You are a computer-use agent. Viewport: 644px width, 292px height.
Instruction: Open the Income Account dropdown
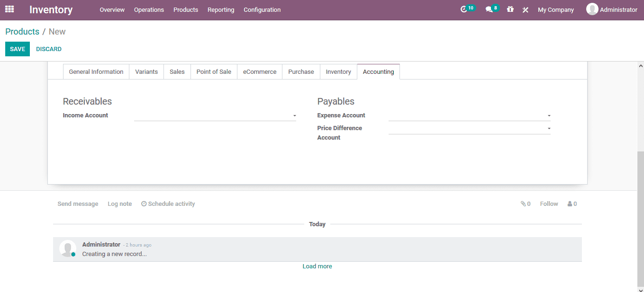(x=294, y=115)
